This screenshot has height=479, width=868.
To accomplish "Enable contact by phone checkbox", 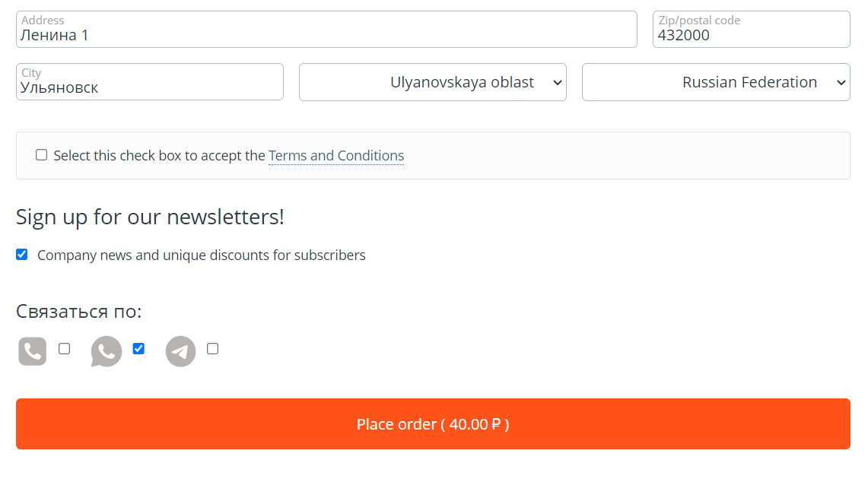I will (x=65, y=349).
